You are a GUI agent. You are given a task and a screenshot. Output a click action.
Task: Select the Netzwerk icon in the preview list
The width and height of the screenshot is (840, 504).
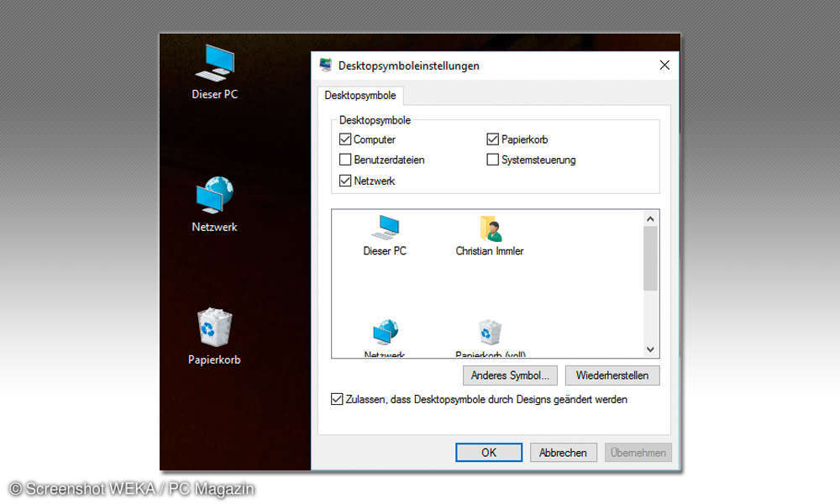point(385,332)
